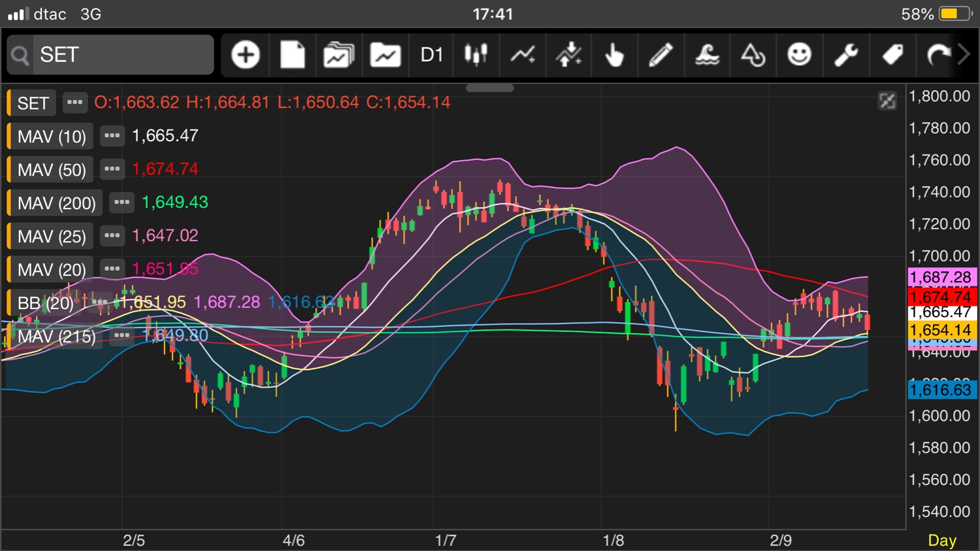This screenshot has width=980, height=551.
Task: Click the Day period label
Action: (x=941, y=541)
